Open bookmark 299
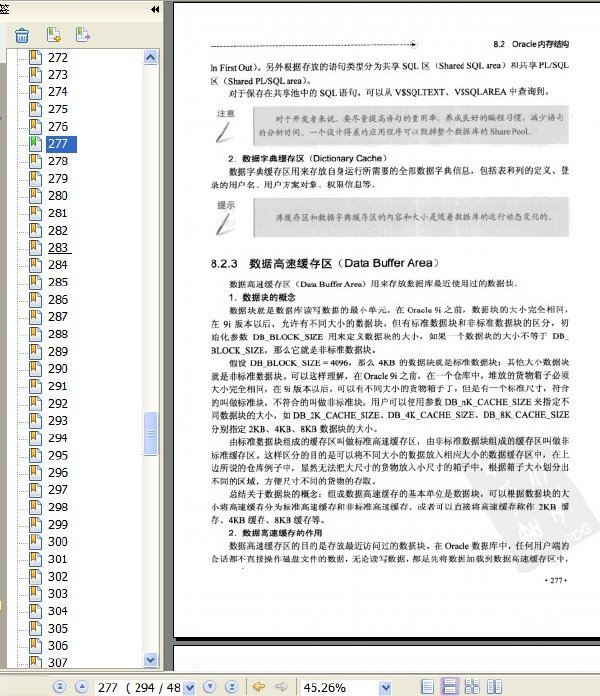The height and width of the screenshot is (696, 600). [58, 524]
